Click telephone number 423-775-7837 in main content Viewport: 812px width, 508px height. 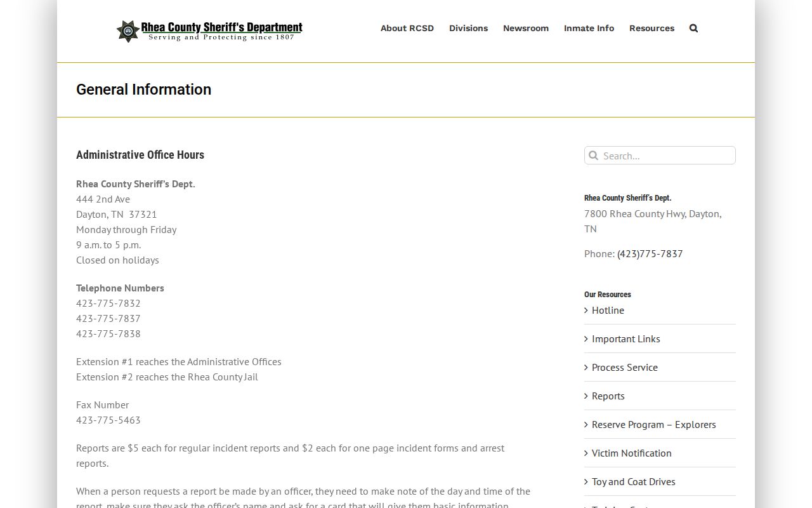click(108, 318)
